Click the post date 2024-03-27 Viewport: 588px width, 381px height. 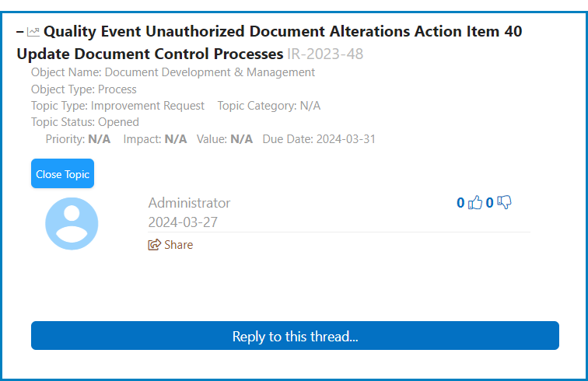[183, 222]
